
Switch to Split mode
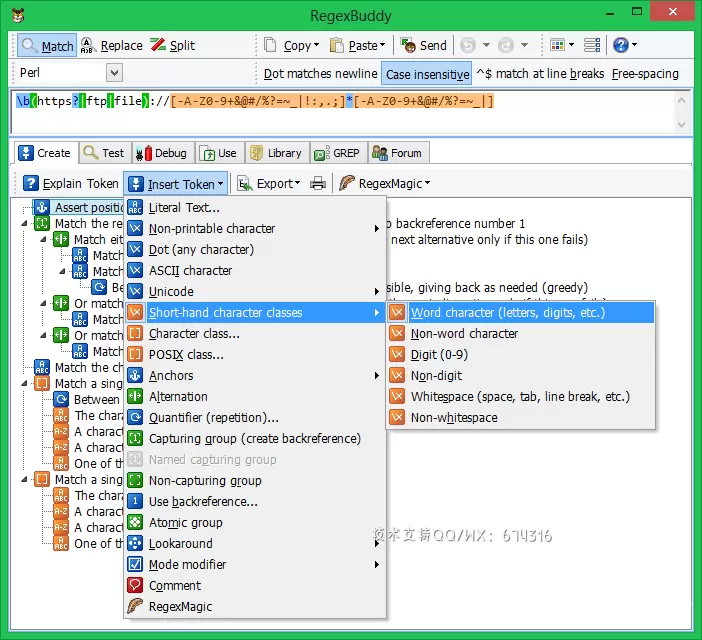(x=173, y=46)
